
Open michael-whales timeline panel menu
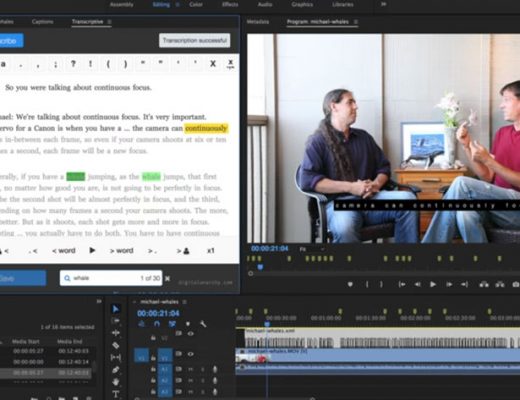click(184, 302)
